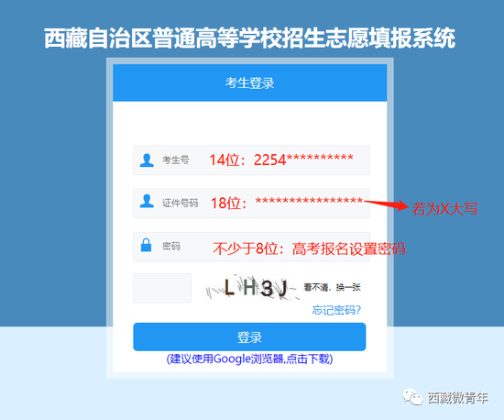504x420 pixels.
Task: Open the 忘记密码? link
Action: click(x=336, y=310)
